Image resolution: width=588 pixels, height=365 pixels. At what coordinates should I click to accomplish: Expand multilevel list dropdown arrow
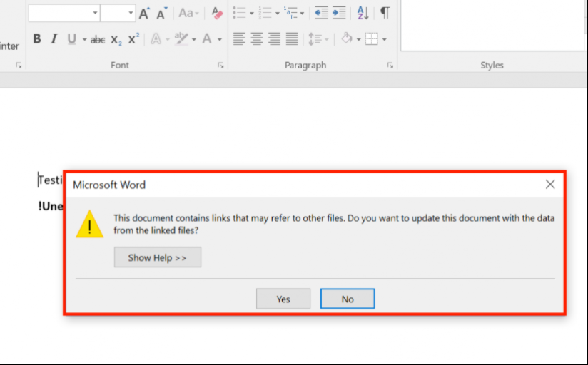point(303,14)
